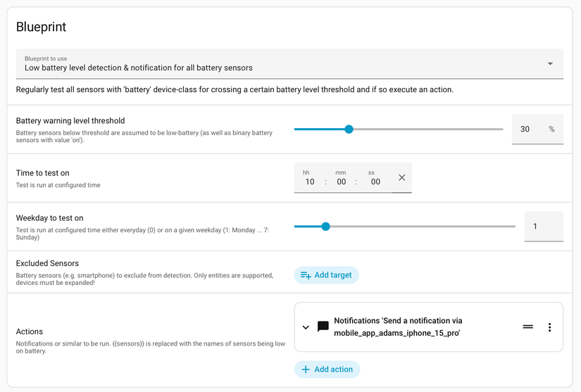Click the weekday to test on slider handle

325,227
